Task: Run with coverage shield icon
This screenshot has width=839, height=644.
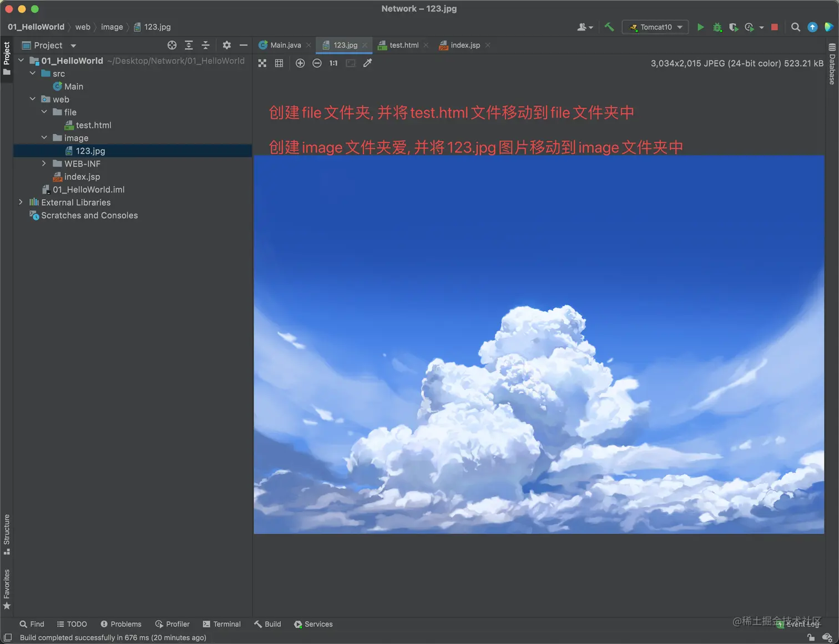Action: 733,27
